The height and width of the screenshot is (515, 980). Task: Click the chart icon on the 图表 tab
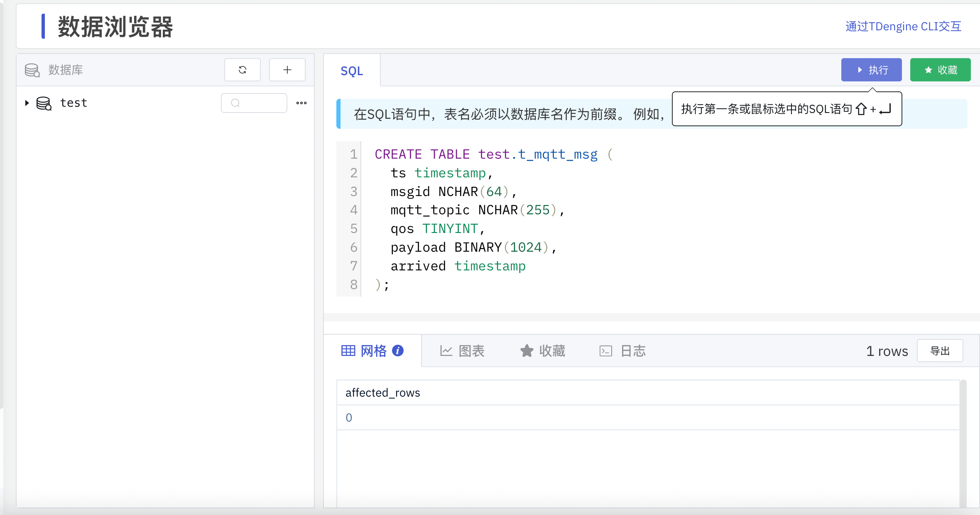446,351
